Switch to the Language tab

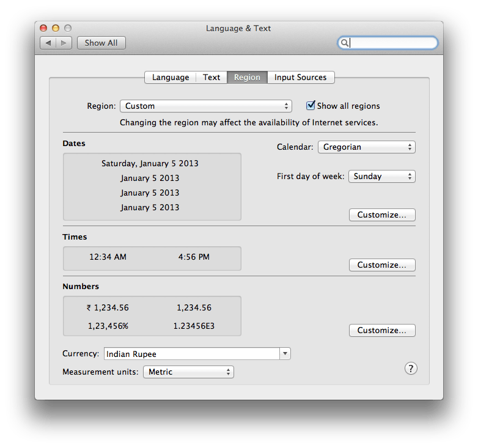click(x=171, y=78)
